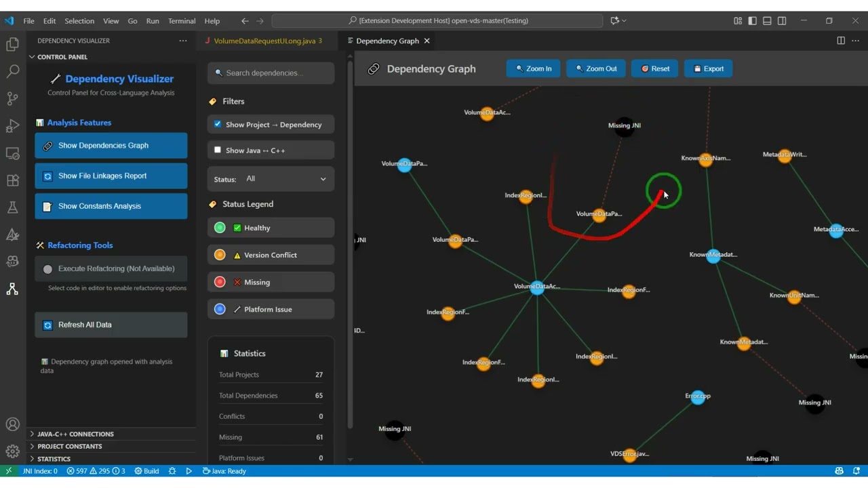Open sidebar More Actions ellipsis
This screenshot has width=868, height=488.
point(182,41)
